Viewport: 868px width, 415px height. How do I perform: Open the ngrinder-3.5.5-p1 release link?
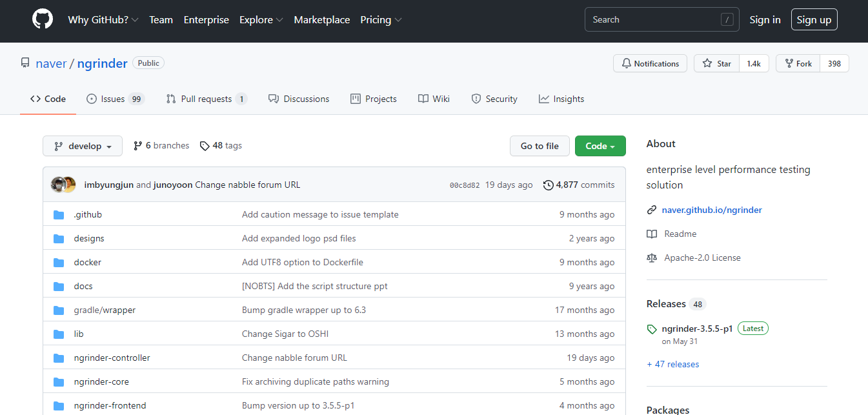pyautogui.click(x=697, y=329)
